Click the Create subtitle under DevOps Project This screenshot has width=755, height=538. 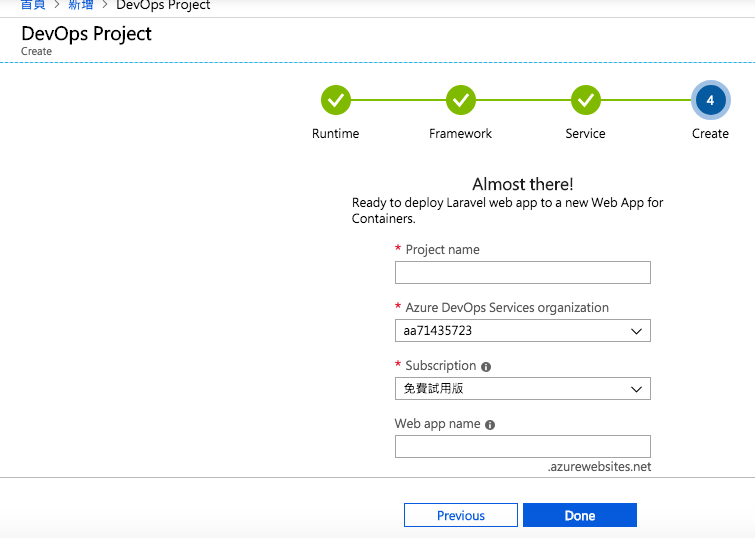tap(36, 52)
